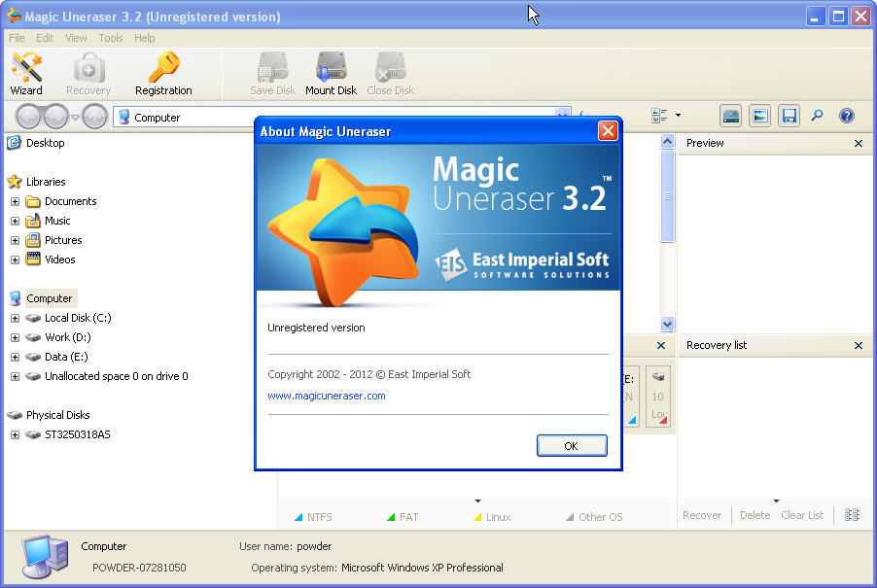Open the Registration tool

pyautogui.click(x=163, y=73)
